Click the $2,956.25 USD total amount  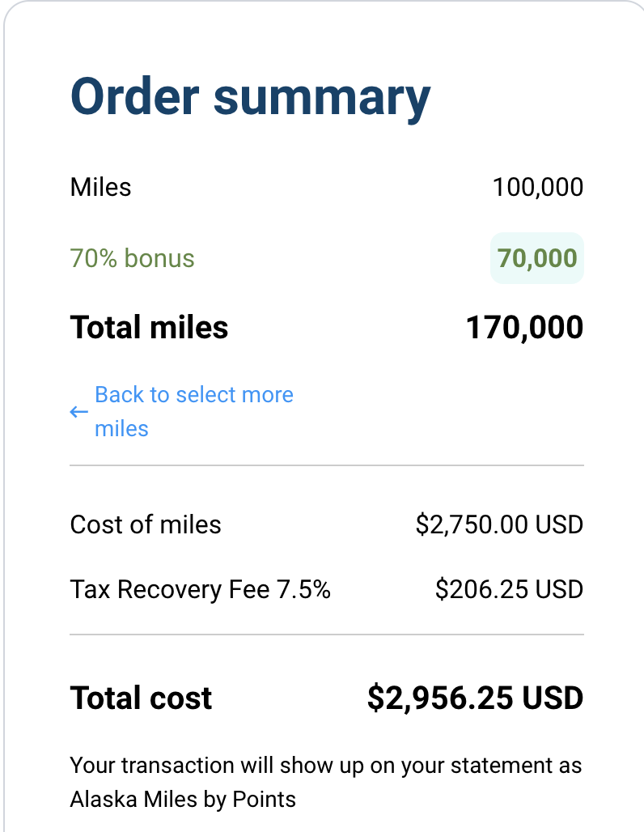click(475, 698)
